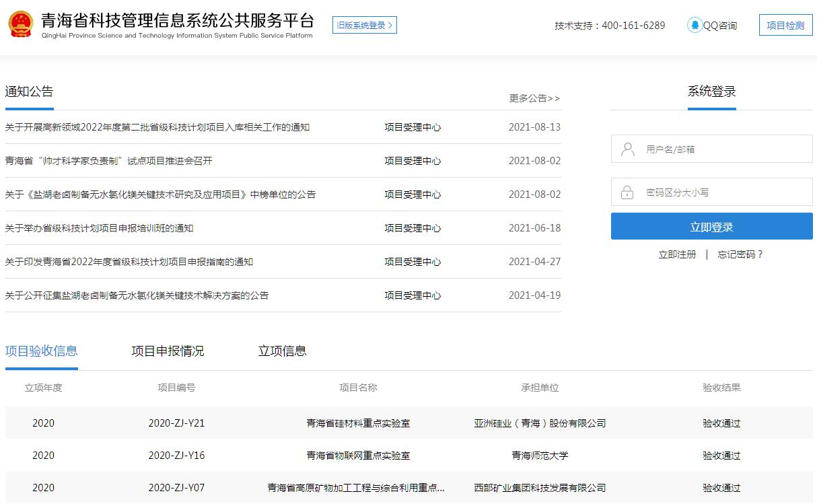Click the 立即登录 login button

[711, 227]
